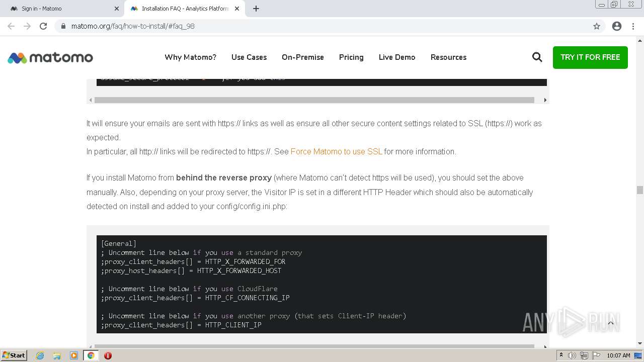Close the Installation FAQ tab

237,9
